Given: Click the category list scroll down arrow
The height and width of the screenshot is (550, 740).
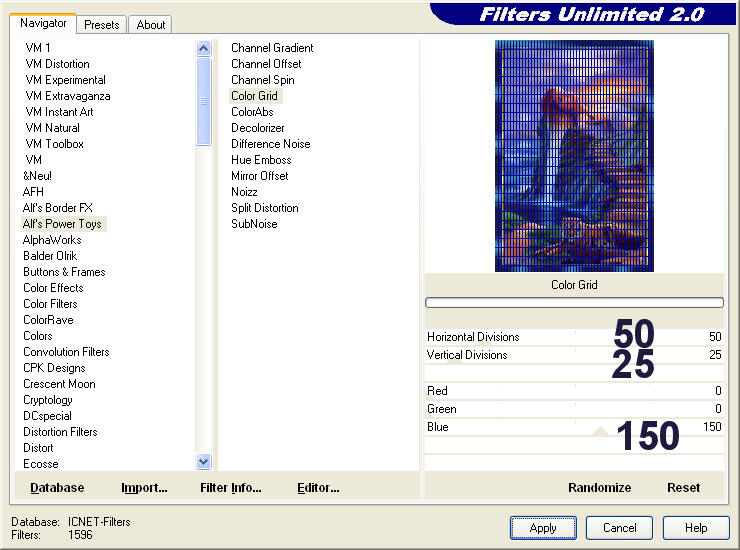Looking at the screenshot, I should pos(203,462).
